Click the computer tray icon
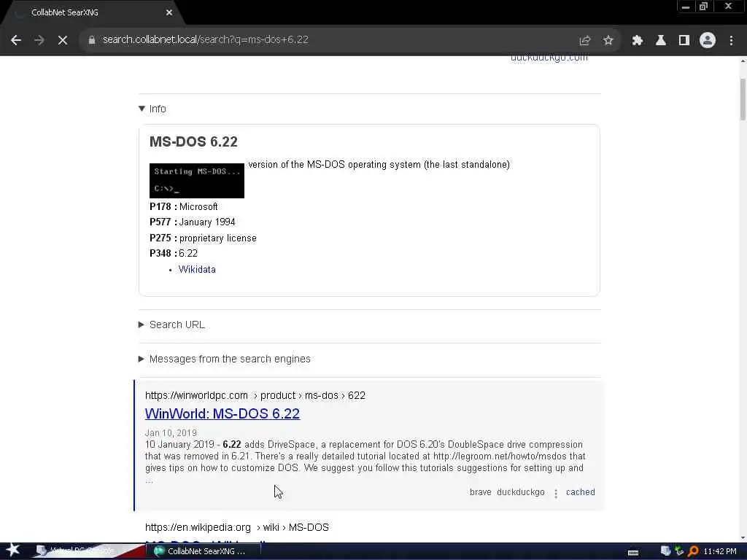Screen dimensions: 747x560 [x=666, y=551]
